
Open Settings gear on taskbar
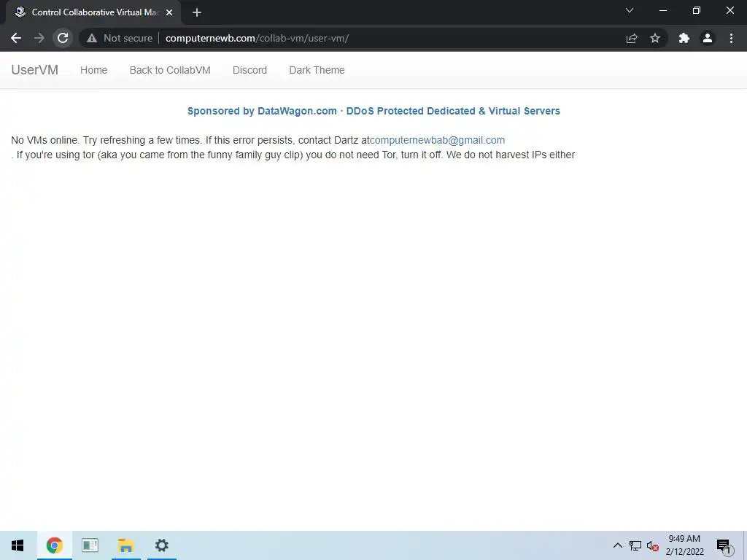pyautogui.click(x=162, y=545)
